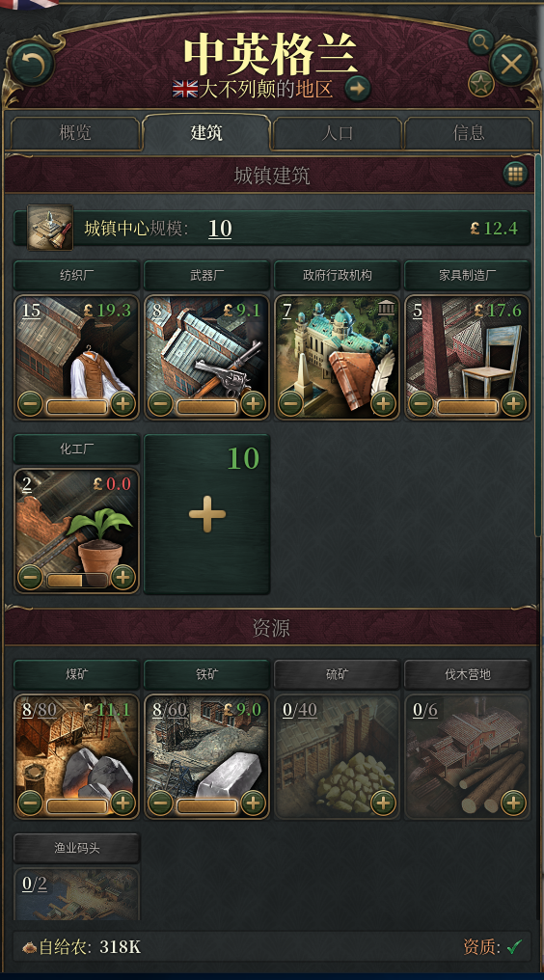The height and width of the screenshot is (980, 544).
Task: Downsize 家具制造厂 with its minus button
Action: tap(421, 404)
